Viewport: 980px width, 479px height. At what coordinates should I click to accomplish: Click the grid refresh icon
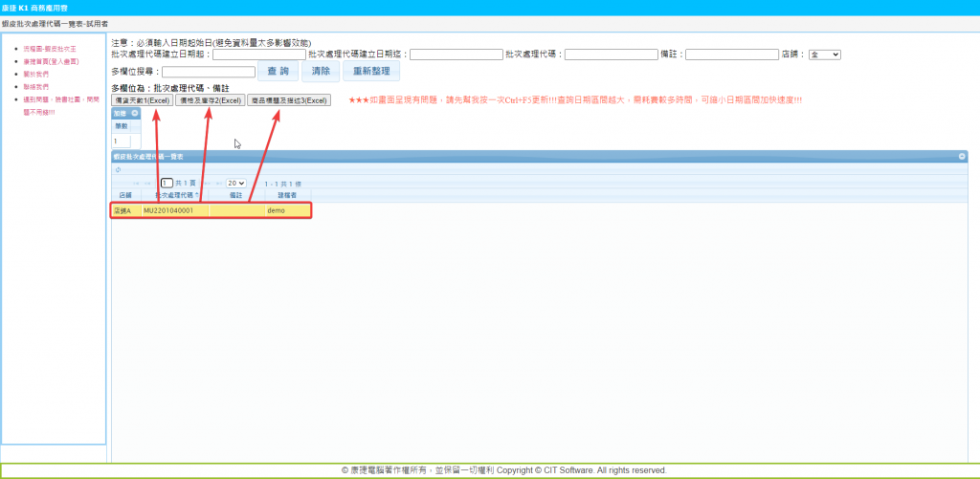117,169
